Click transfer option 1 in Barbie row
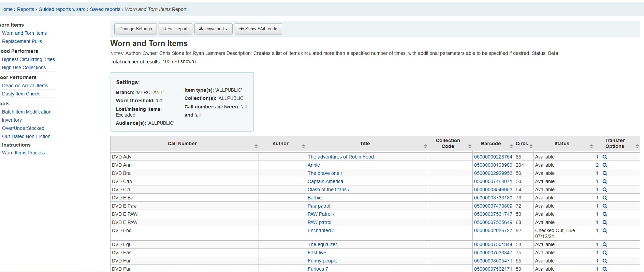The width and height of the screenshot is (644, 272). pyautogui.click(x=597, y=198)
